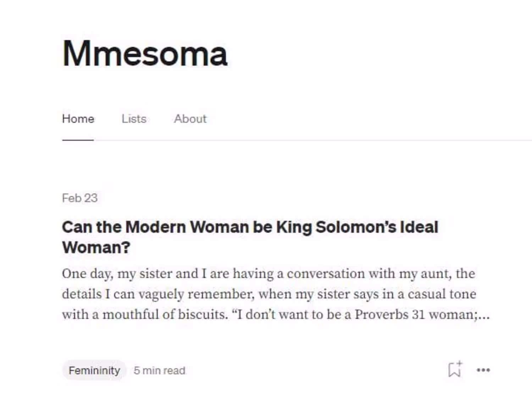Click the article excerpt starting "One day, my sister"
Screen dimensions: 532x399
point(268,274)
